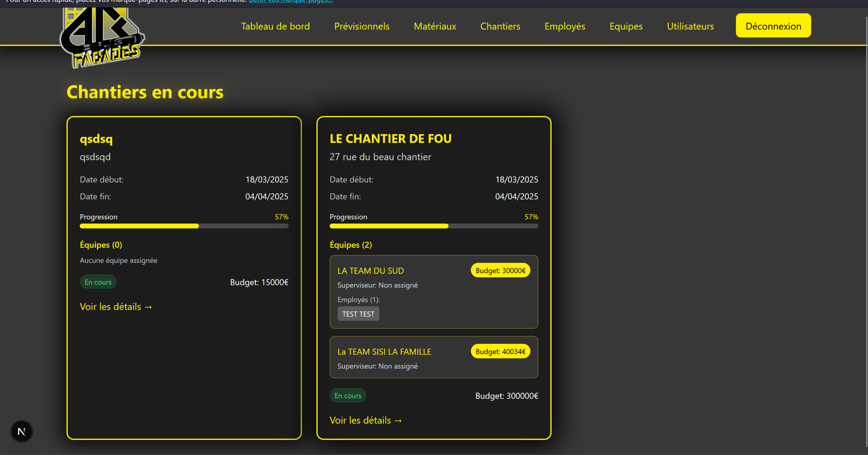Click the qsdsq progress bar
This screenshot has height=455, width=868.
click(x=184, y=226)
